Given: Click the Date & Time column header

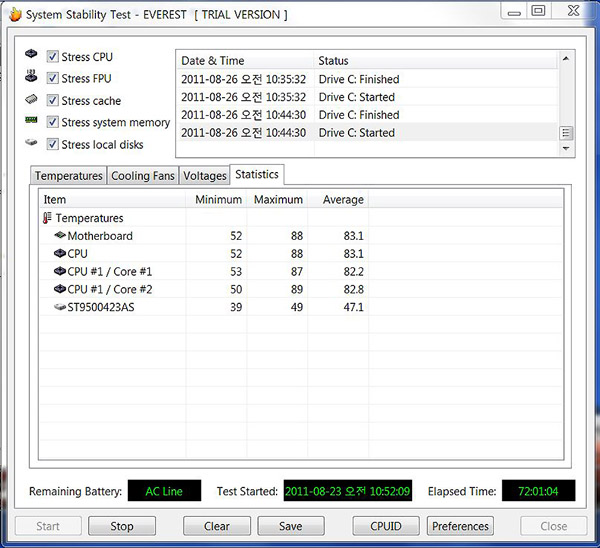Looking at the screenshot, I should click(245, 60).
